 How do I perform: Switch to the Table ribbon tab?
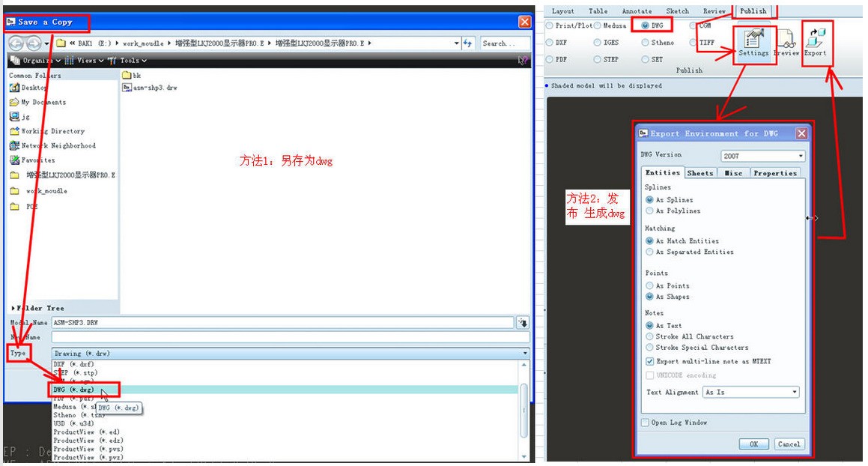pyautogui.click(x=598, y=11)
